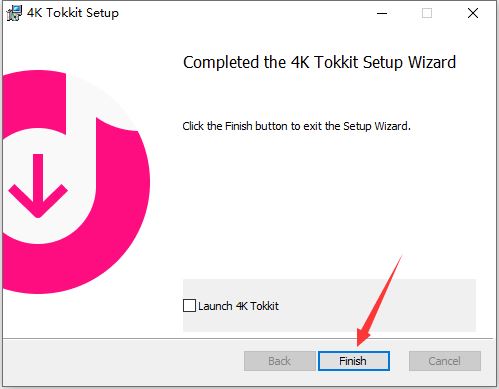This screenshot has height=389, width=499.
Task: Click the installer icon in the title bar
Action: point(14,13)
